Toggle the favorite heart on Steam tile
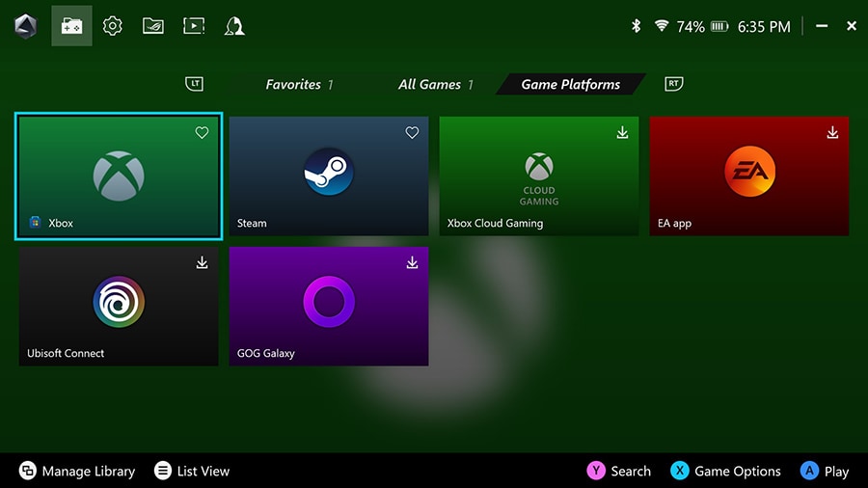Viewport: 868px width, 488px height. point(412,133)
